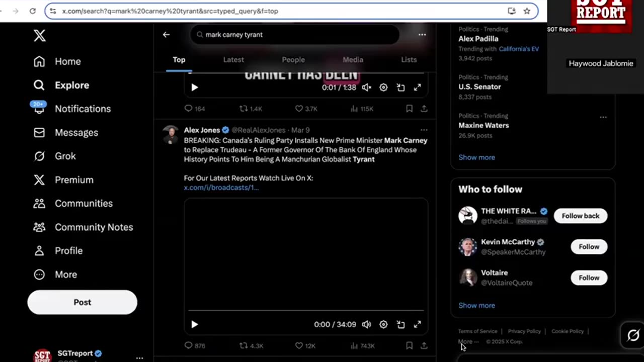View analytics showing 115K views
Screen dimensions: 644x362
pos(362,109)
